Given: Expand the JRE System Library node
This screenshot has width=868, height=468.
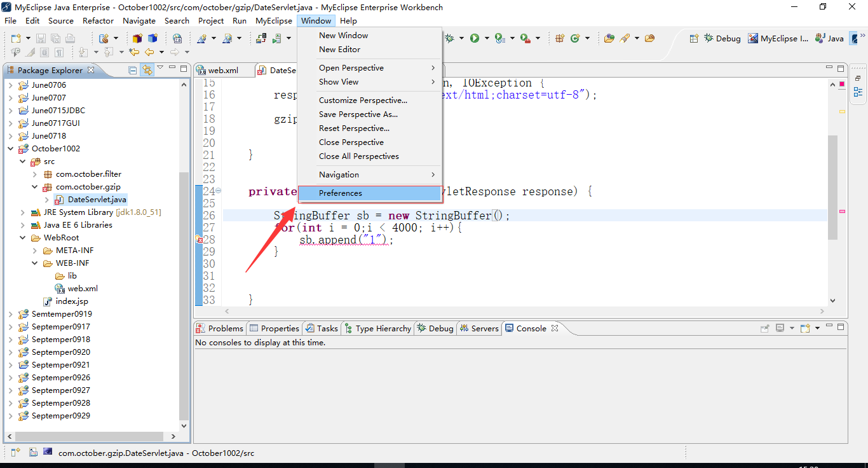Looking at the screenshot, I should tap(23, 212).
